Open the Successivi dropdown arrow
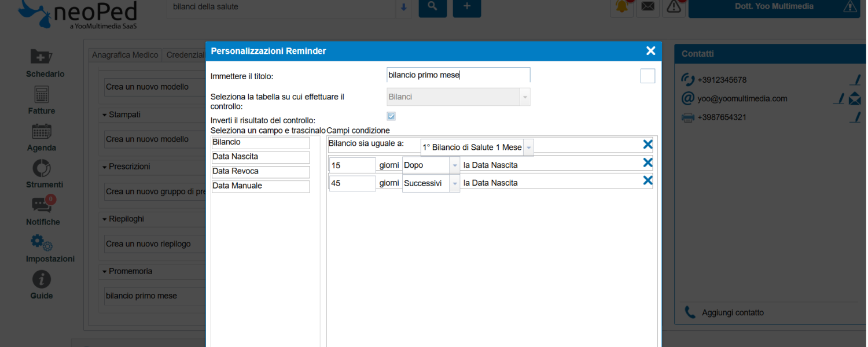868x347 pixels. tap(454, 183)
